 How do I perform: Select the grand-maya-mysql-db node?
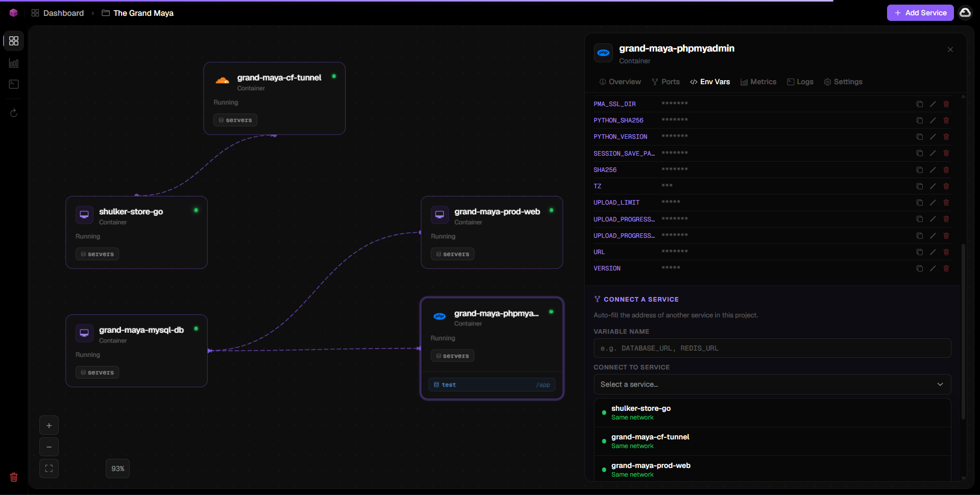(x=136, y=351)
